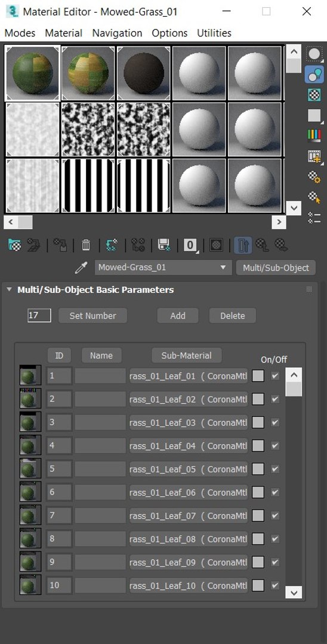
Task: Toggle On/Off checkbox for Leaf_05
Action: (275, 469)
